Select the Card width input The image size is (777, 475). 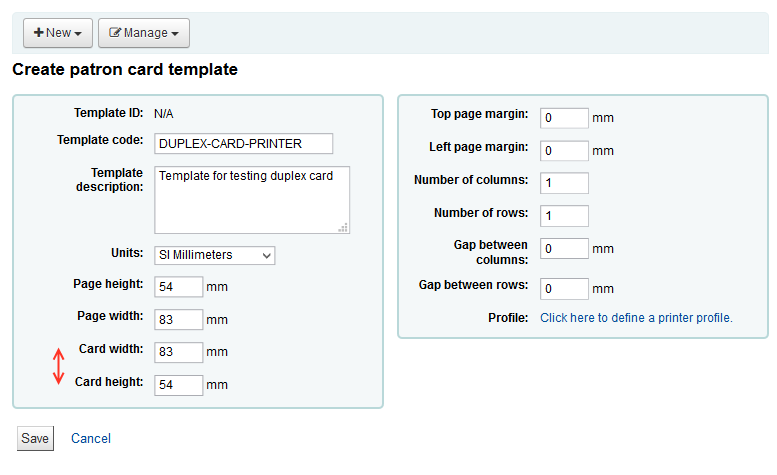[179, 352]
